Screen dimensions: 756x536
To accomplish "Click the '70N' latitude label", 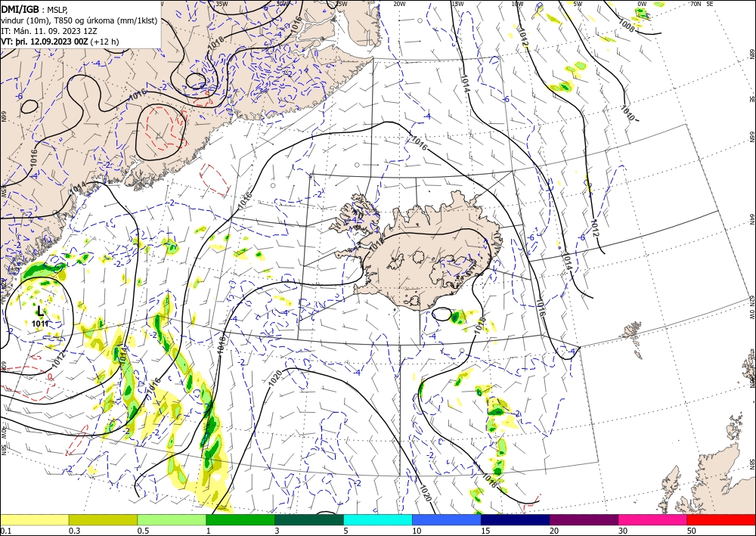I will click(696, 4).
